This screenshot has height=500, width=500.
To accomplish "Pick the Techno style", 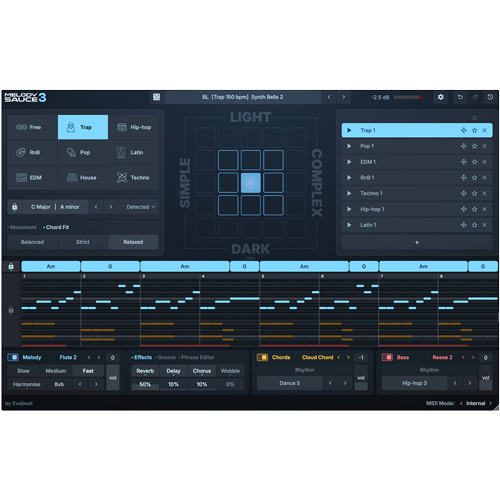I will pos(133,178).
